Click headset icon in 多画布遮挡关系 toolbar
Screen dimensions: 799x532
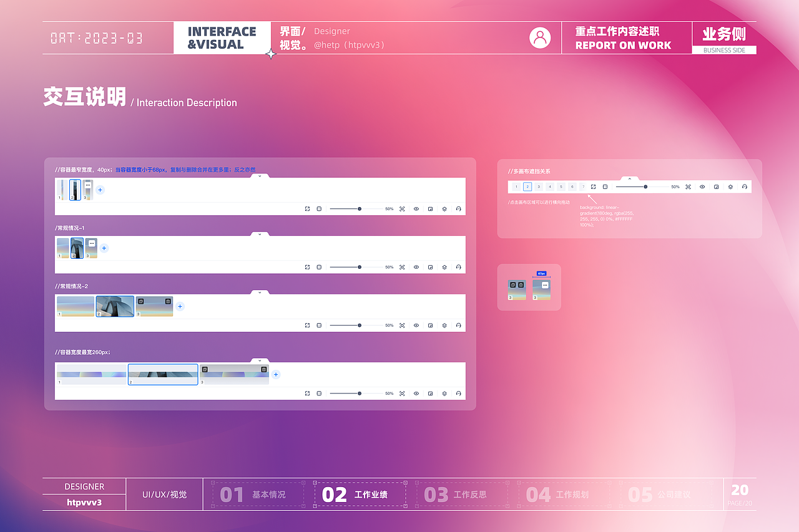pyautogui.click(x=745, y=186)
